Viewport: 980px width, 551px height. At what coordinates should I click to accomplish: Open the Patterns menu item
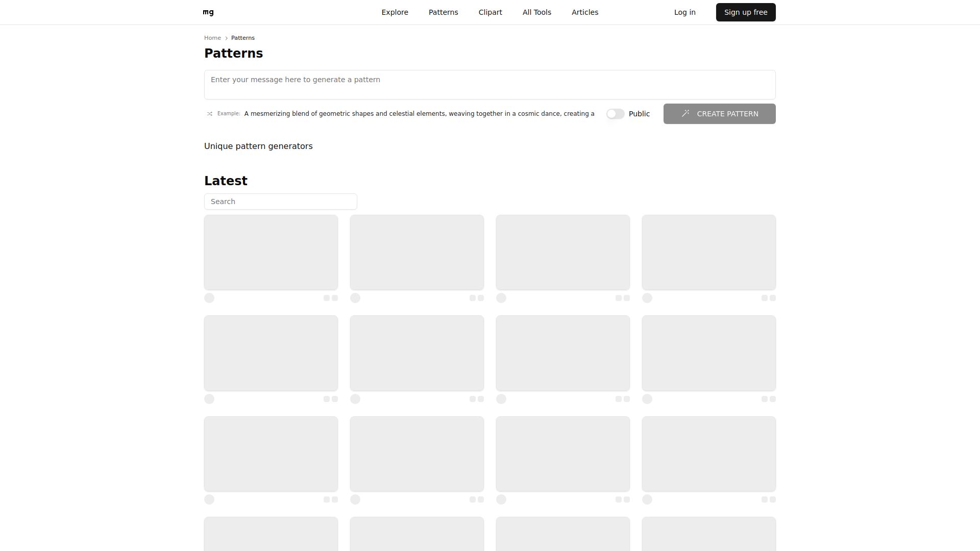[x=443, y=12]
